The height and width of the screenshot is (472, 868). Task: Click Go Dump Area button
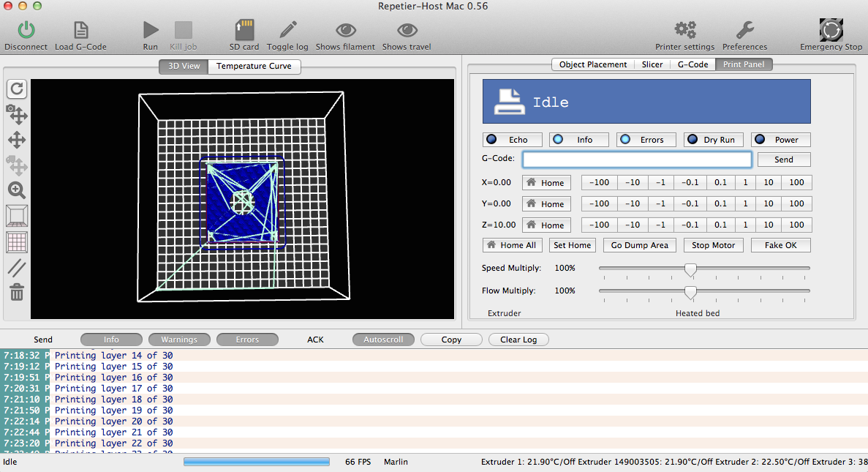639,245
